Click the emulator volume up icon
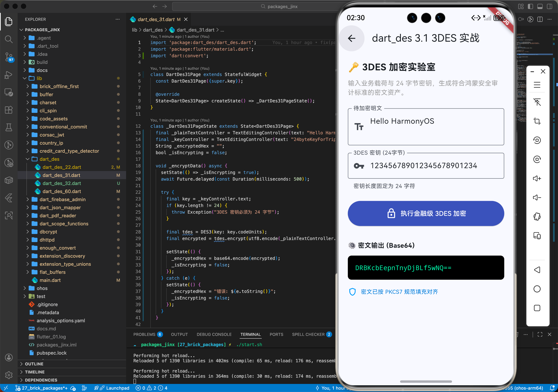 (537, 178)
